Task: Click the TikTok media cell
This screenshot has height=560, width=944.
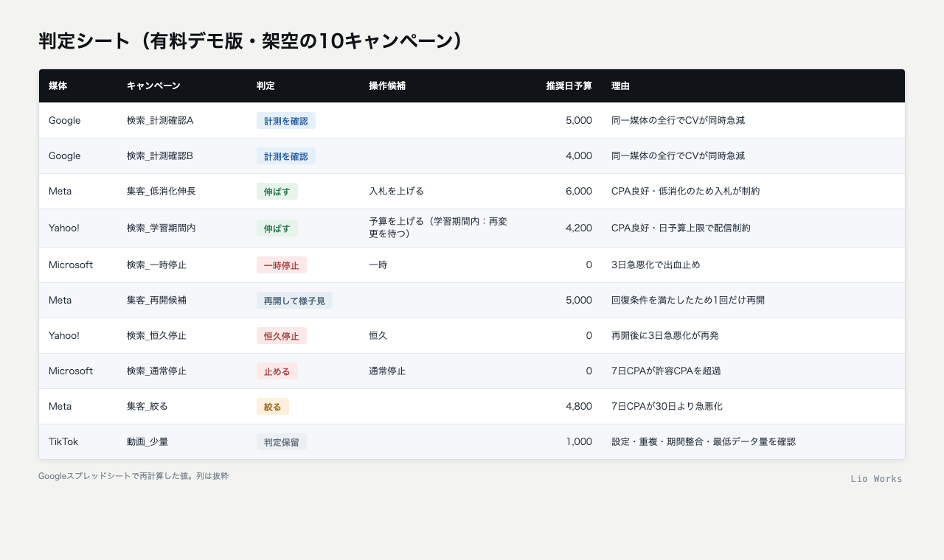Action: (x=63, y=441)
